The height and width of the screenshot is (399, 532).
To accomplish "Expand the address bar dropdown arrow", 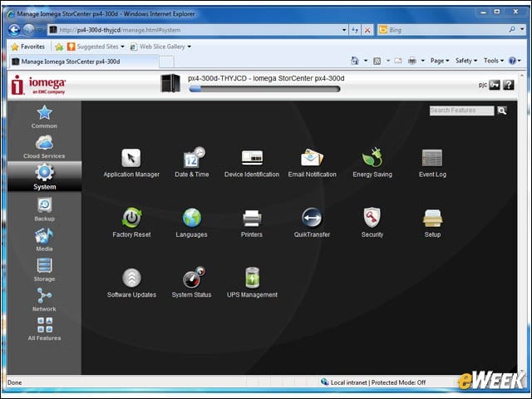I will click(344, 30).
